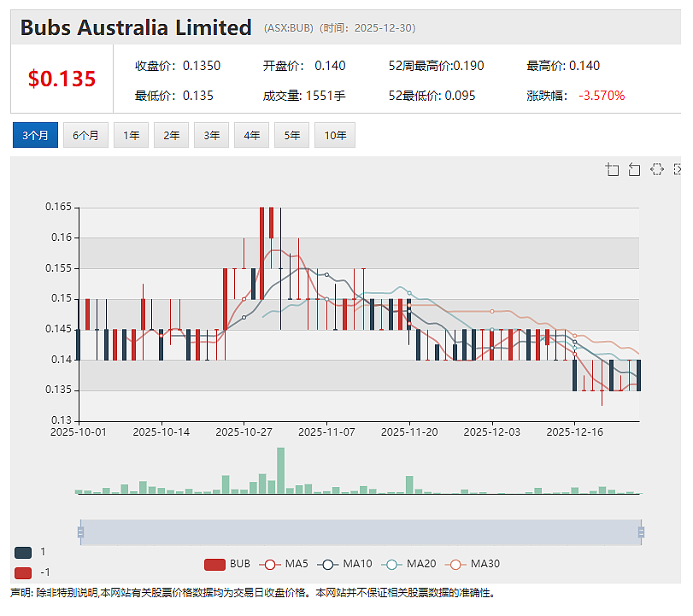Click the 2025-10-27 x-axis date label
The width and height of the screenshot is (693, 616).
[x=244, y=432]
